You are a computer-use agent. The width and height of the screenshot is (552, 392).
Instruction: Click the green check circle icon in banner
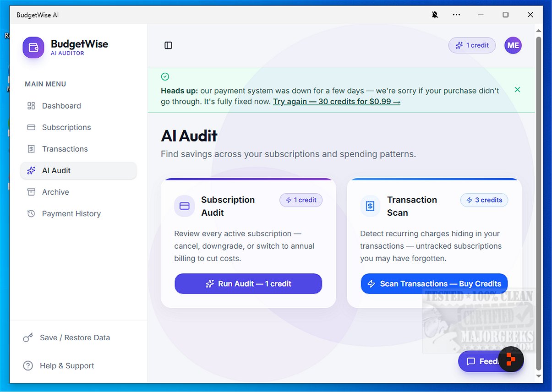tap(165, 76)
